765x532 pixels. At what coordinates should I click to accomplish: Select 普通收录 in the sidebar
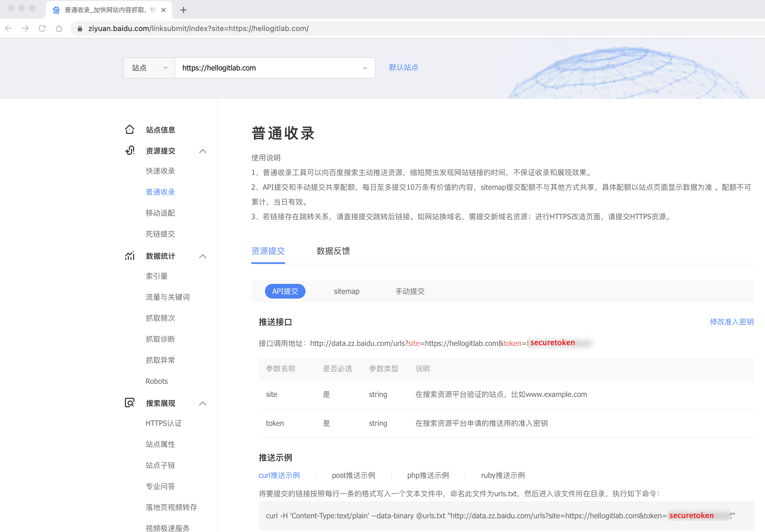[x=160, y=192]
